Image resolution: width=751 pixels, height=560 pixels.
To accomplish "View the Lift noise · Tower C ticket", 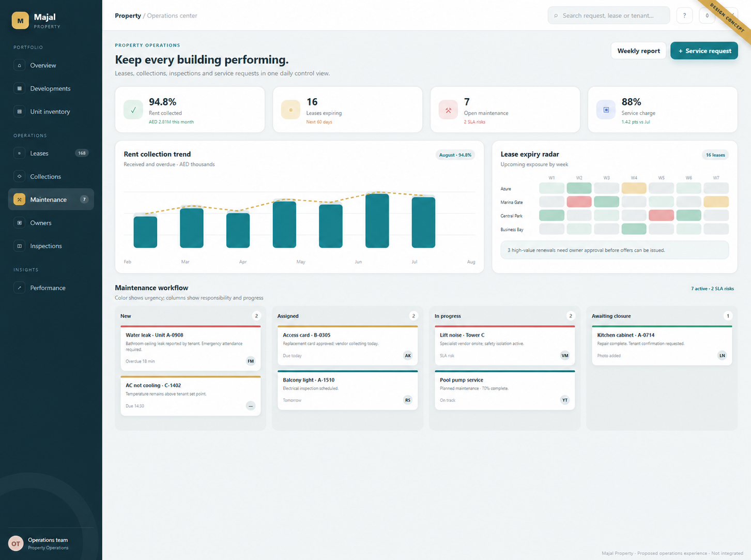I will 505,345.
